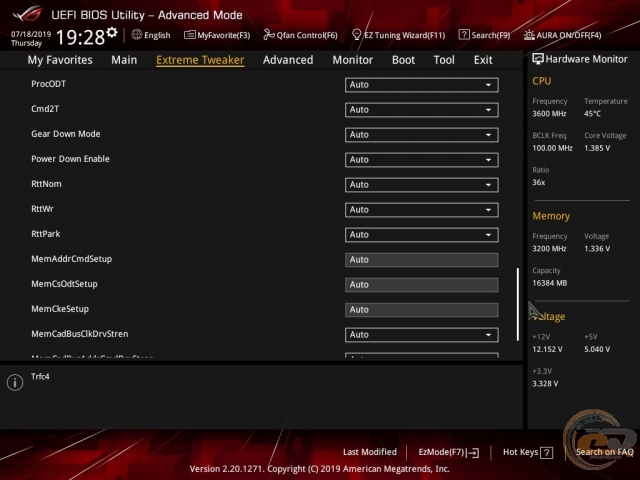Image resolution: width=640 pixels, height=480 pixels.
Task: Open Search(F9)
Action: 484,35
